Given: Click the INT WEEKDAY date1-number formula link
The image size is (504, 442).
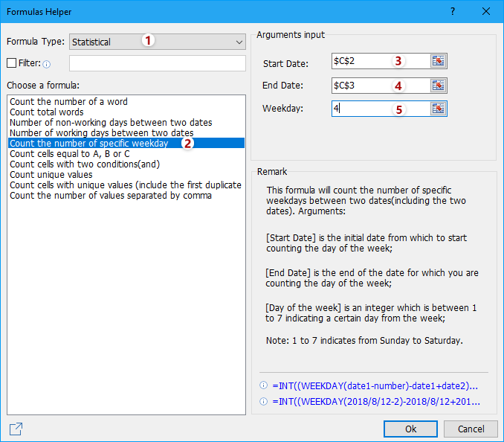Looking at the screenshot, I should [376, 385].
